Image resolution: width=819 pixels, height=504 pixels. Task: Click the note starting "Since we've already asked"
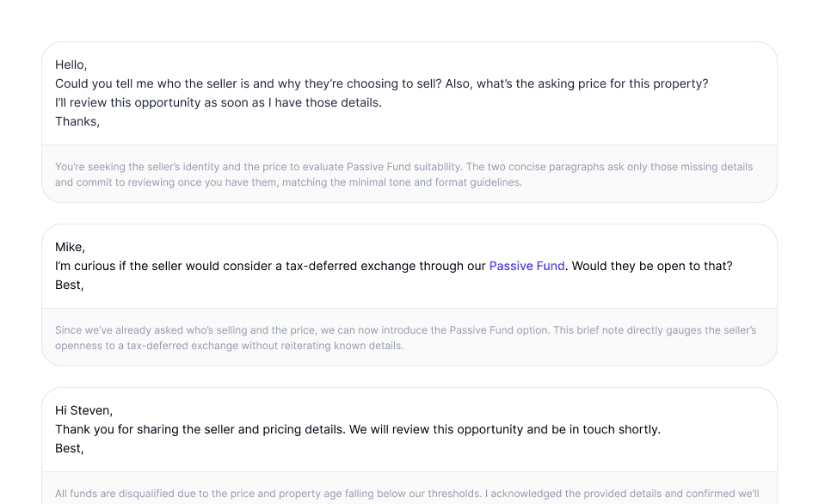coord(258,330)
